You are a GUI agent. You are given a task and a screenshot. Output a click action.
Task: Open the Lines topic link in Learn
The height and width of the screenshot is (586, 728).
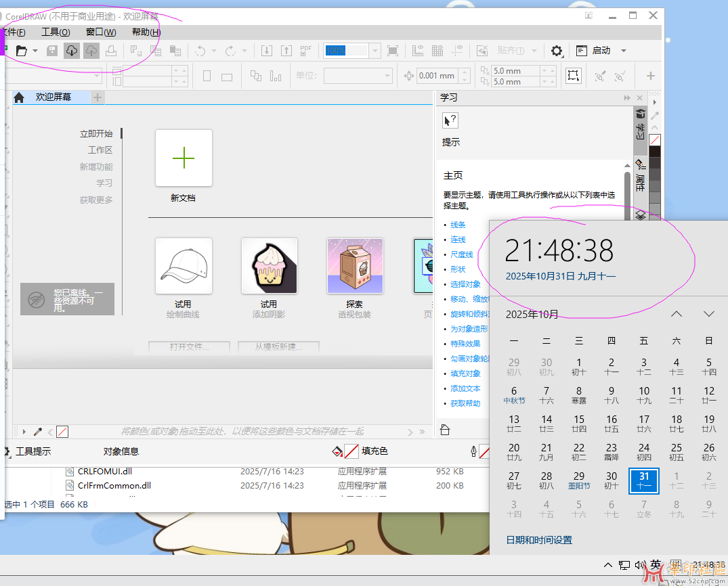click(458, 225)
